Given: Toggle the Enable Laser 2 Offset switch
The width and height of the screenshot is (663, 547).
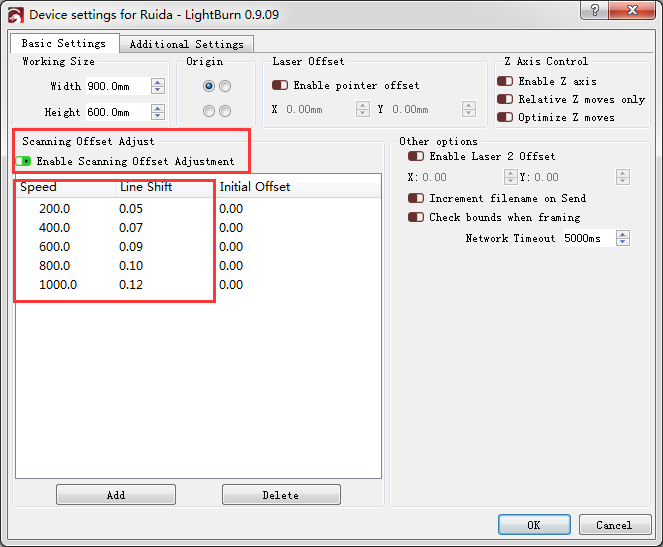Looking at the screenshot, I should click(x=416, y=156).
